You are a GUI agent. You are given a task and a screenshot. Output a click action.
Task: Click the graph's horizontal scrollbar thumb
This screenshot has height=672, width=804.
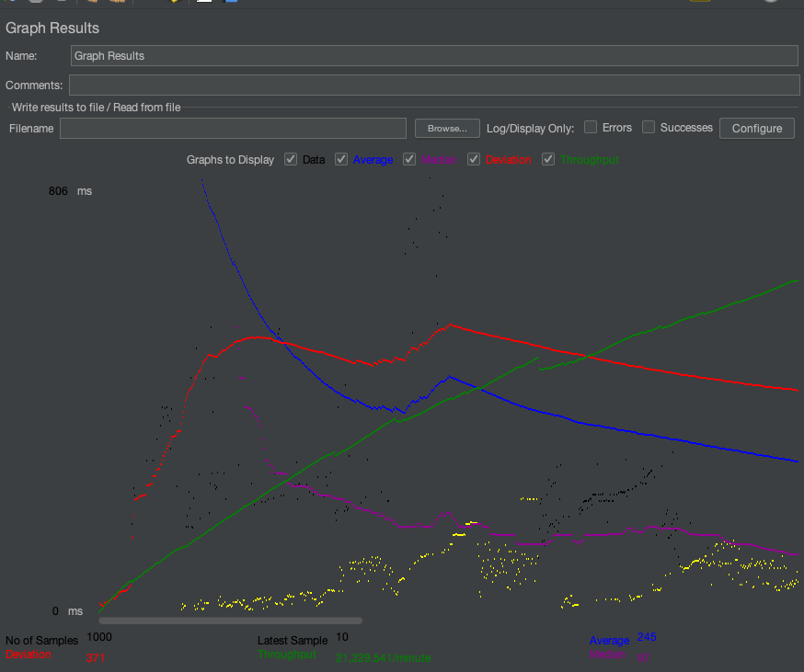[230, 621]
